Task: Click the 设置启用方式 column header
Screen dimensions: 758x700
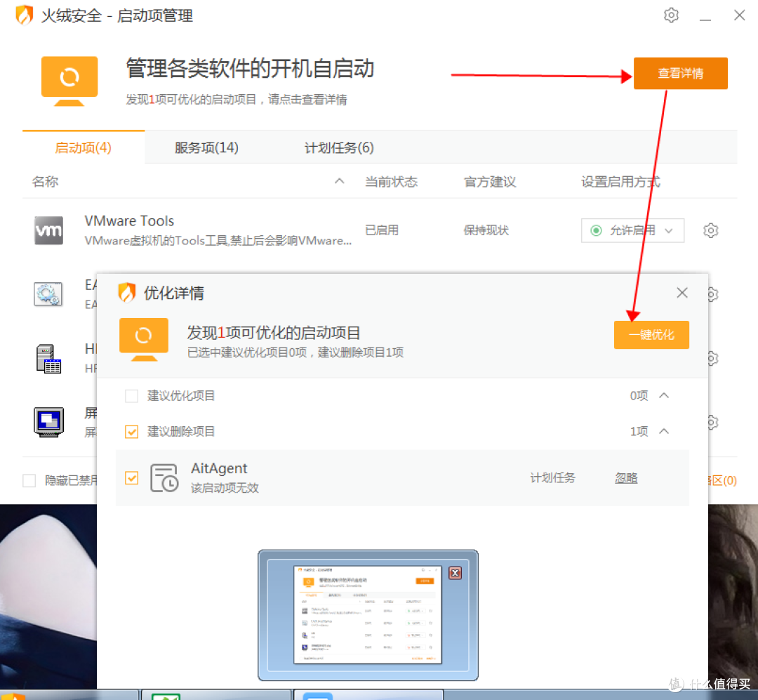Action: 620,182
